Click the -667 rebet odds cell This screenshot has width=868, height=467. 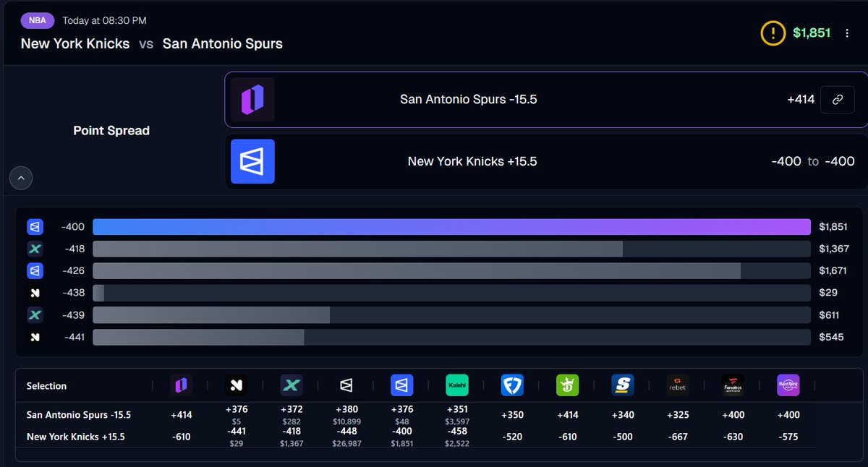coord(678,437)
